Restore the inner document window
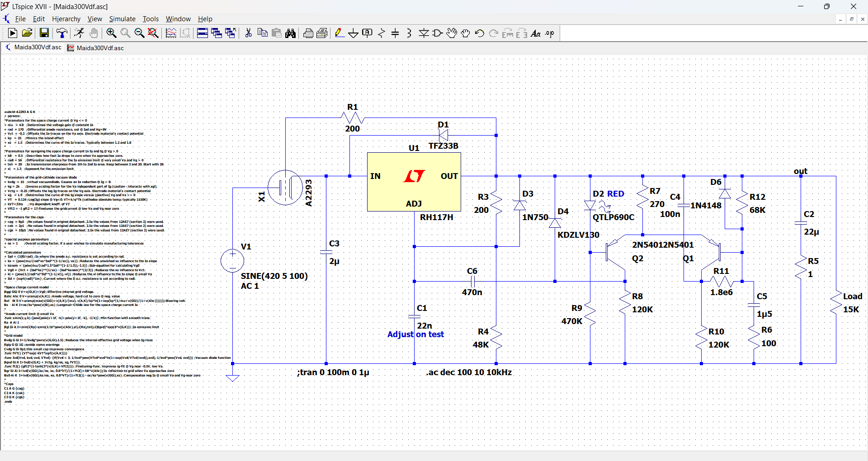Viewport: 868px width, 461px height. point(852,19)
